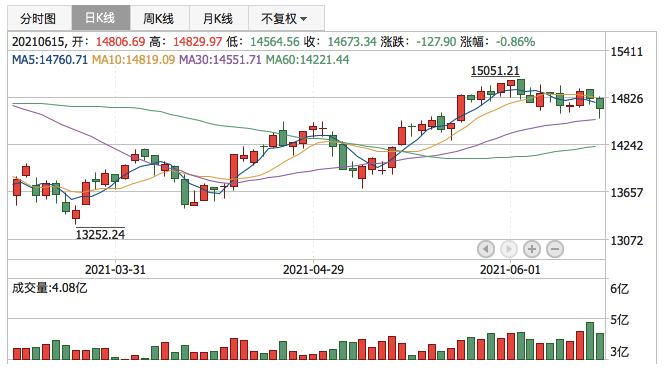Open the 不复权 dropdown
The image size is (666, 369).
pos(285,18)
